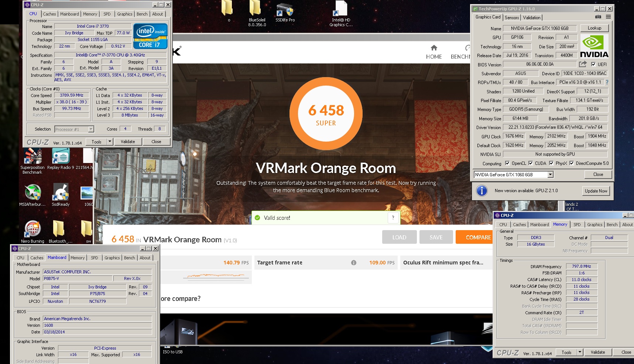Expand the Tools dropdown arrow in CPU-Z Memory window
This screenshot has height=364, width=634.
580,352
